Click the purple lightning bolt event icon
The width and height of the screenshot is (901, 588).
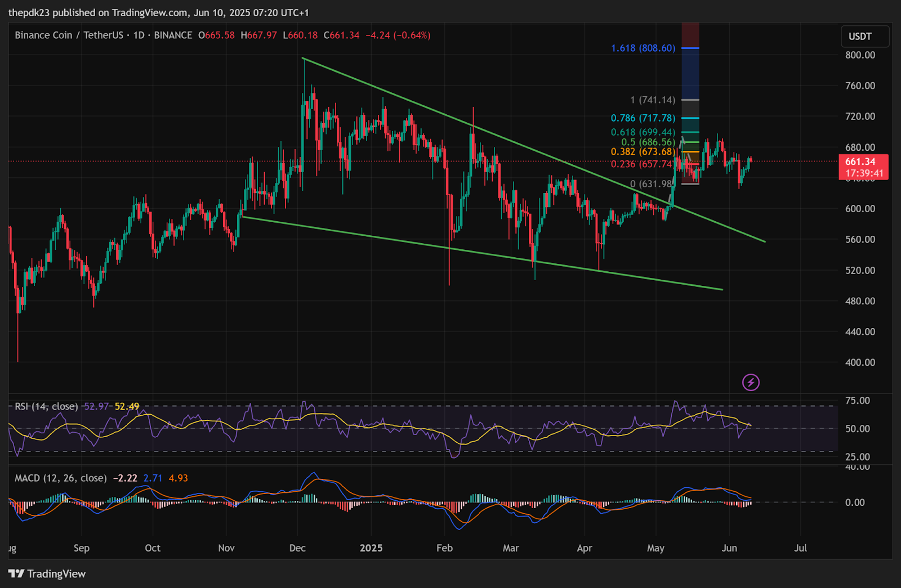(751, 383)
